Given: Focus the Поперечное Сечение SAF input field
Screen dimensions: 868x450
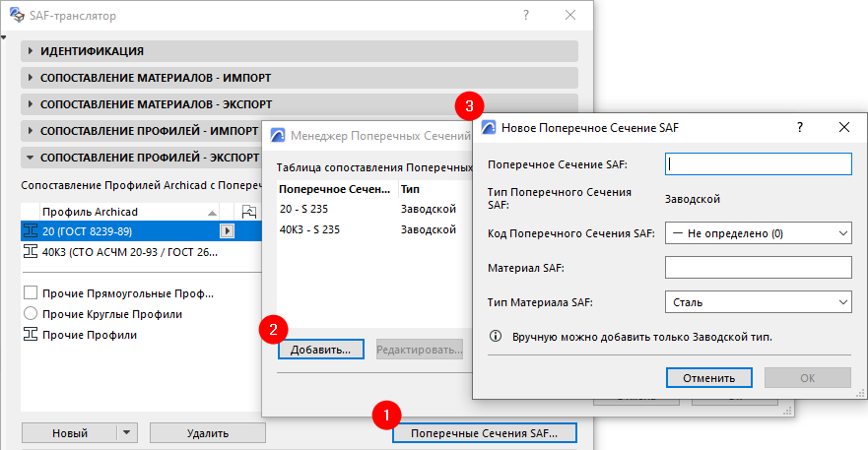Looking at the screenshot, I should click(759, 163).
